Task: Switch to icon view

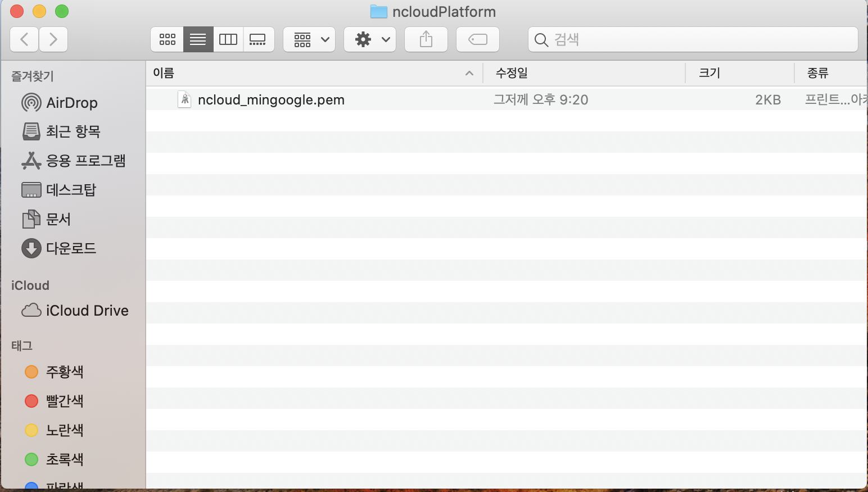Action: 167,39
